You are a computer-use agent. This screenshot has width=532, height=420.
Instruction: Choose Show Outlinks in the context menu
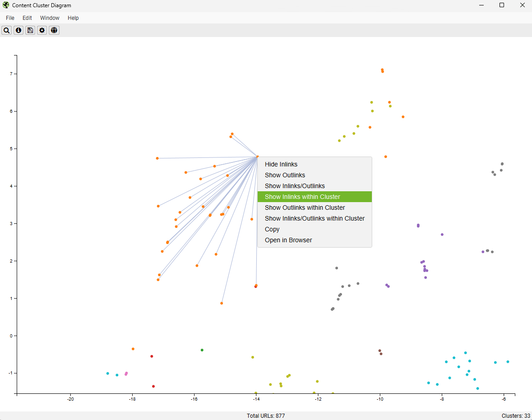285,175
